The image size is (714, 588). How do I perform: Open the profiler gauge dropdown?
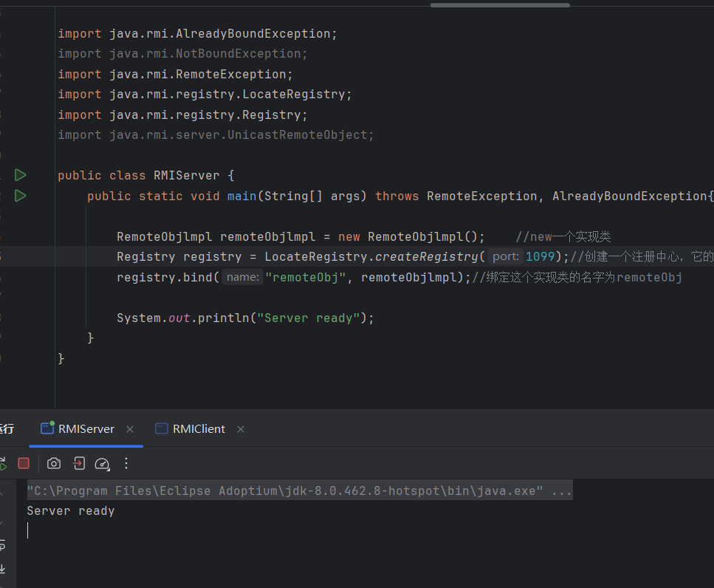point(103,463)
